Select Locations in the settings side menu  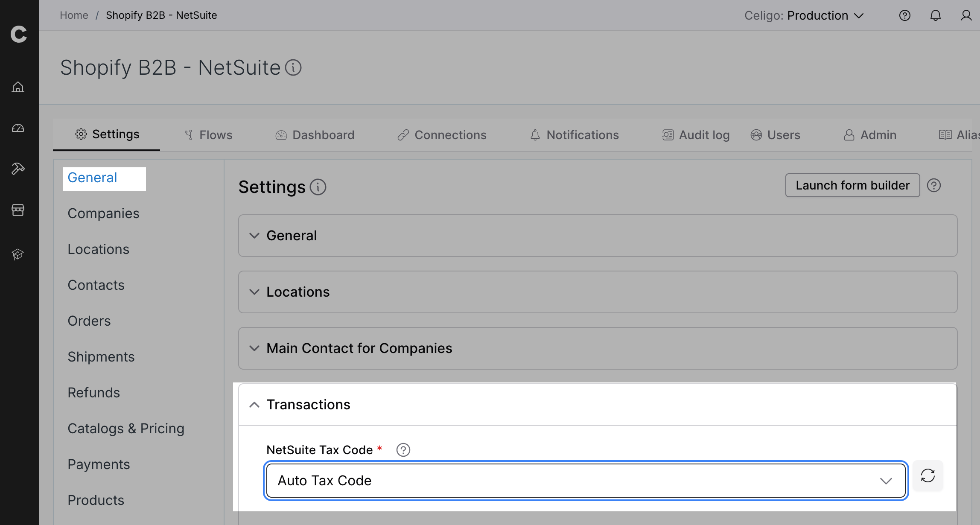click(98, 249)
